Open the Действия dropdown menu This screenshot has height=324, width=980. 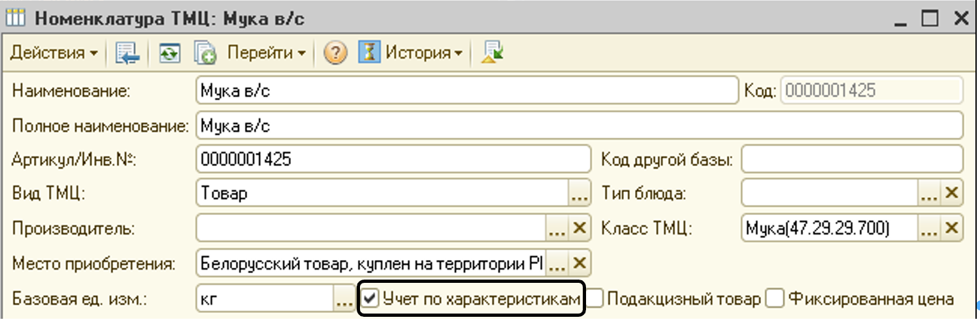click(x=54, y=53)
